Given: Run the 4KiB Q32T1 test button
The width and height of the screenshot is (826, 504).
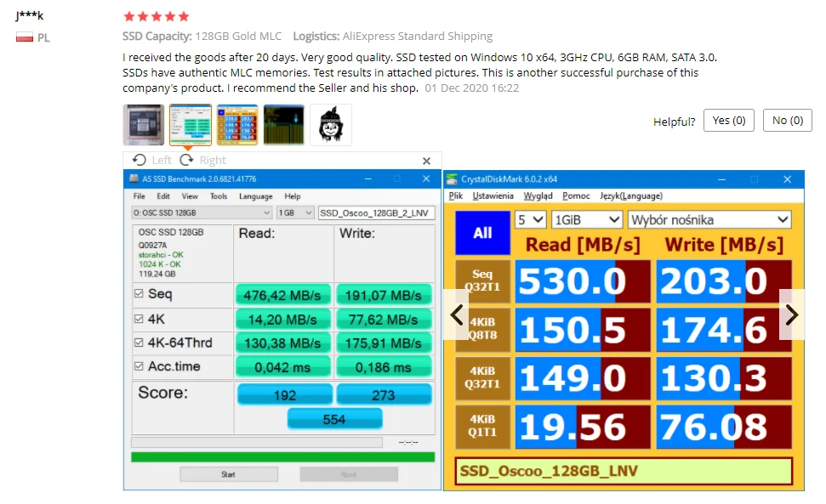Looking at the screenshot, I should [x=482, y=377].
